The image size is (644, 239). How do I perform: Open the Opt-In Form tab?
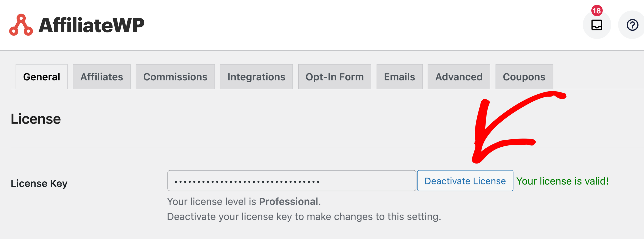[335, 77]
